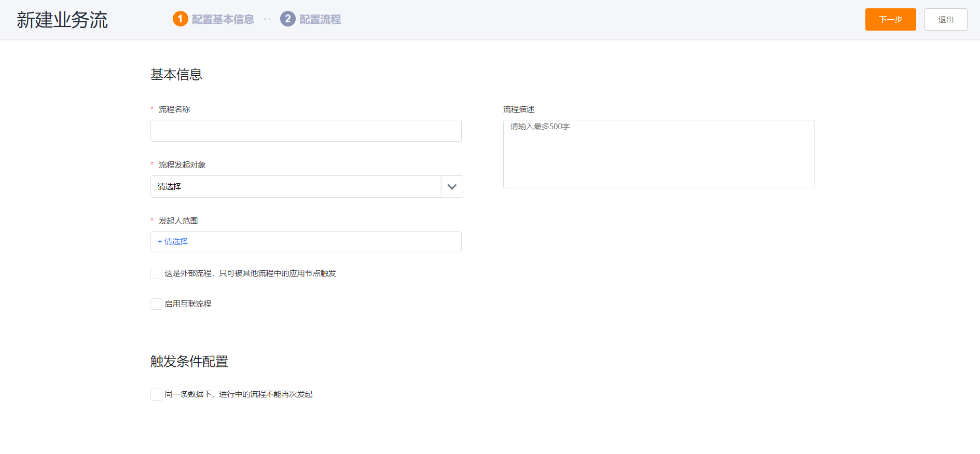980x454 pixels.
Task: Check 同一条数据下 进行中的流程不能再次发起
Action: [x=156, y=394]
